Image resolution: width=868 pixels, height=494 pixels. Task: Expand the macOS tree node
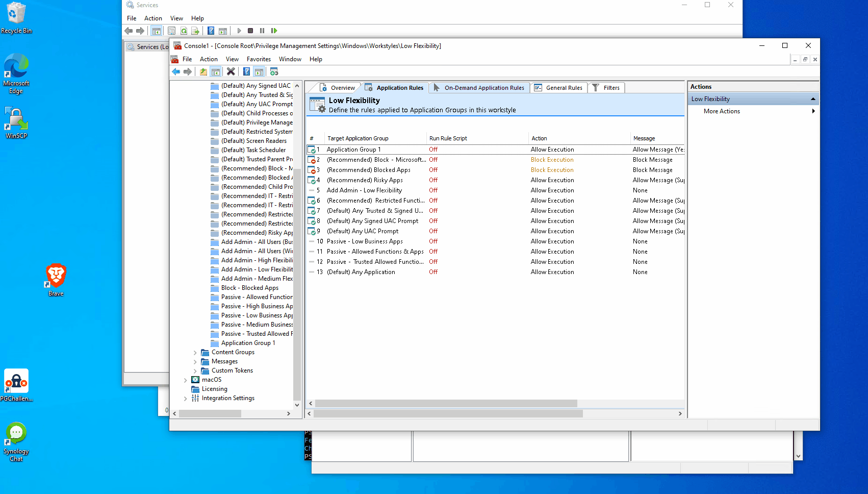click(x=185, y=380)
